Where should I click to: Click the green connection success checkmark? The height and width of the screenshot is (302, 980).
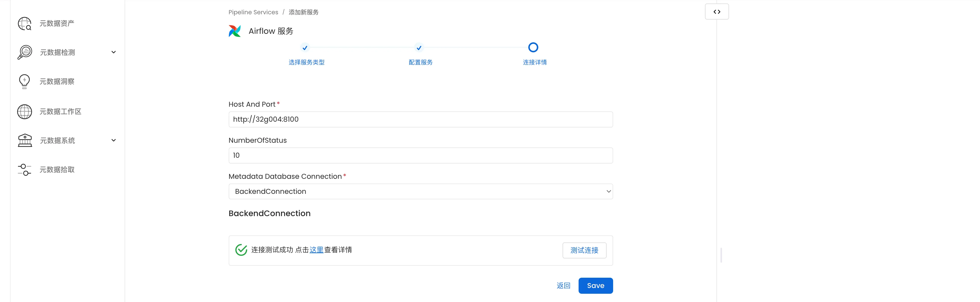point(241,250)
